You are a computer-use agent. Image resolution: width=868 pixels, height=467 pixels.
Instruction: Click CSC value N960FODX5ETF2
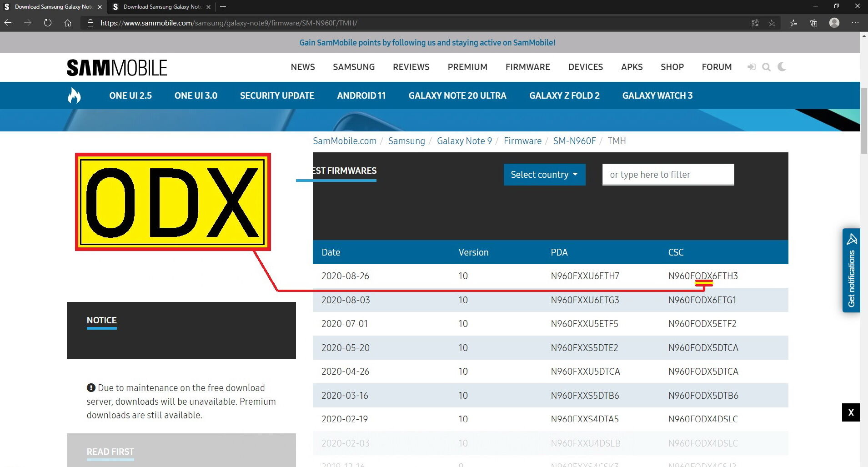[x=702, y=324]
